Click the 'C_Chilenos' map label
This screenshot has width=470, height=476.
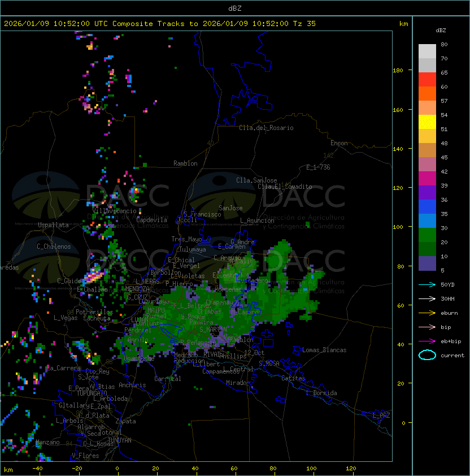point(54,246)
